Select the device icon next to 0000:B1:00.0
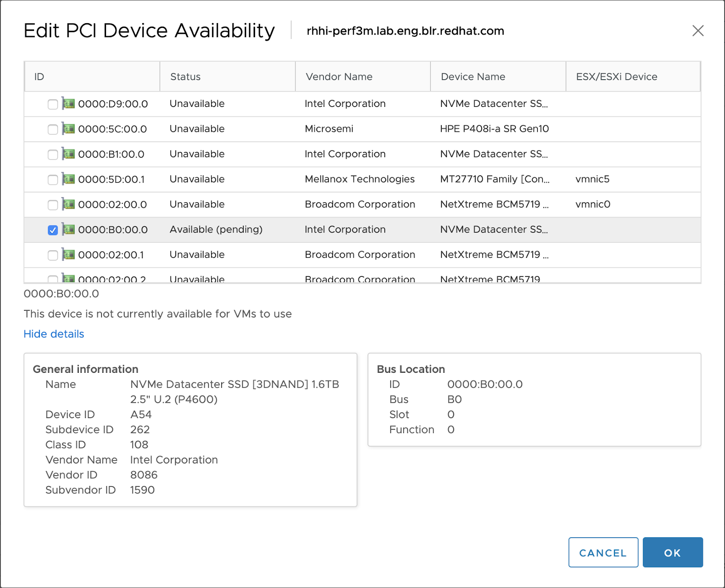 [69, 154]
